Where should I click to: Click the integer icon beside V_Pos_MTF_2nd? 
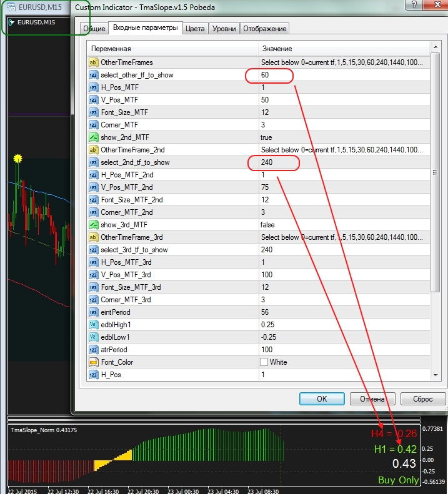point(93,187)
